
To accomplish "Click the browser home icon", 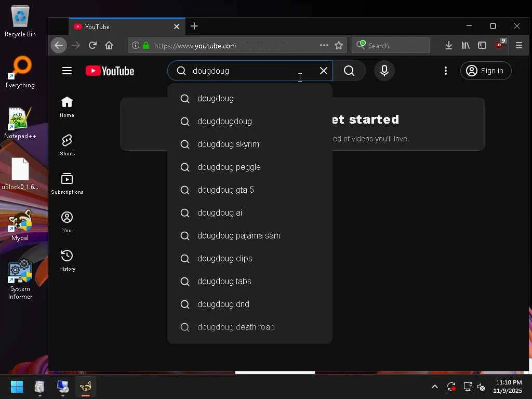I will point(109,45).
